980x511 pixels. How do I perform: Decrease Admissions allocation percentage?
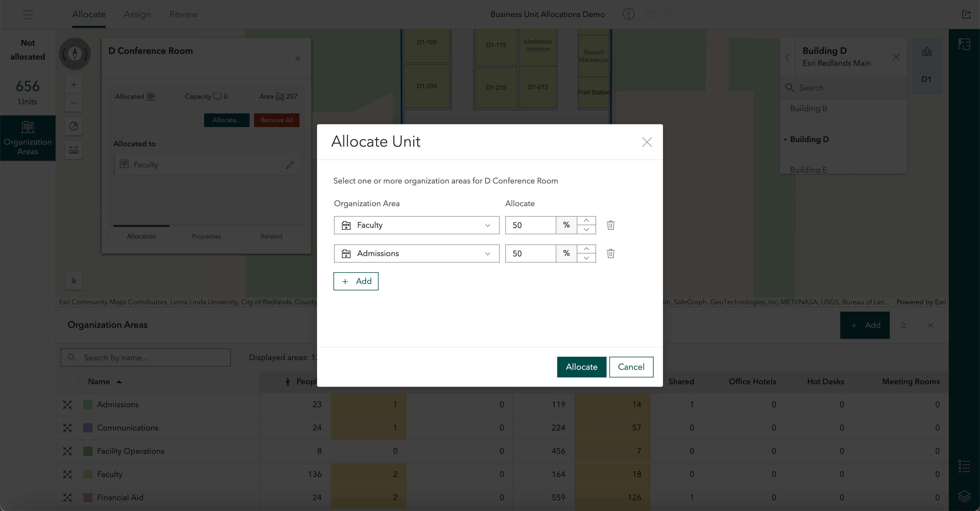point(586,258)
